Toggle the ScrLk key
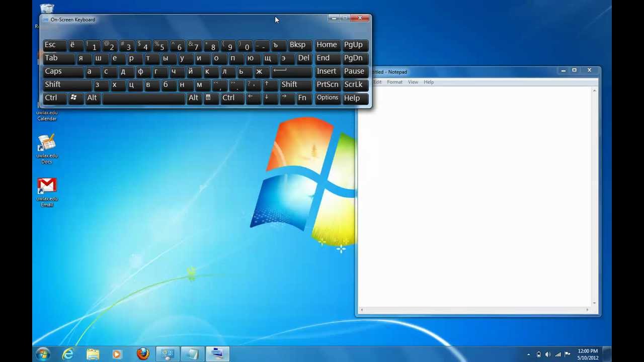This screenshot has width=644, height=362. (x=355, y=84)
